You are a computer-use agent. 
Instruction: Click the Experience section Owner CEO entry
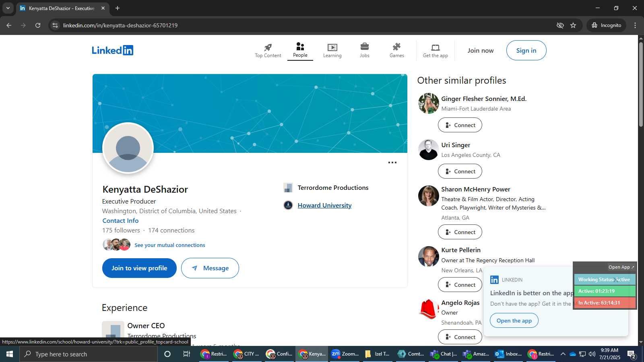tap(146, 325)
